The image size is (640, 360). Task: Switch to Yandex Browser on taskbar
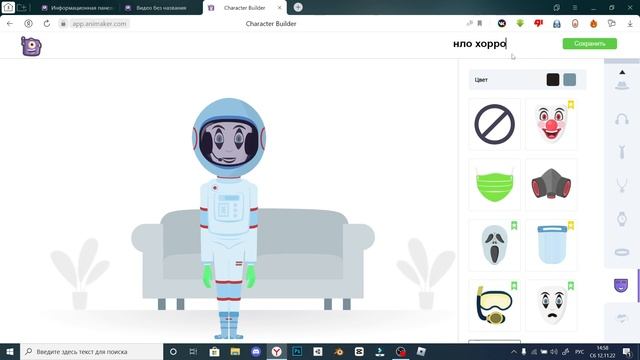tap(277, 351)
